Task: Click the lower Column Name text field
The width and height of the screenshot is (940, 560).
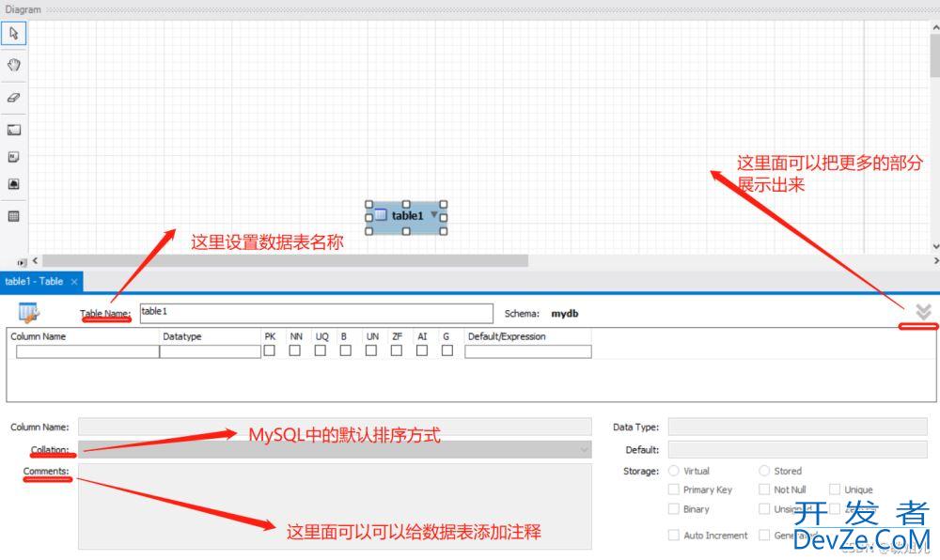Action: pyautogui.click(x=336, y=427)
